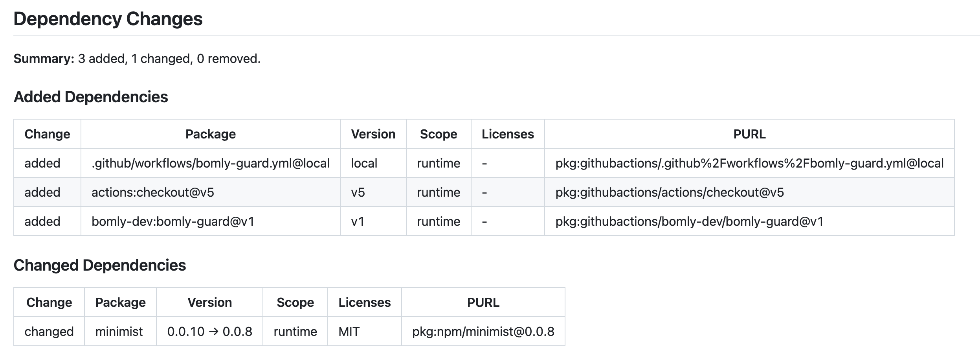Click 'pkg:githubactions/bomly-dev/bomly-guard@v1' PURL cell

pyautogui.click(x=749, y=221)
